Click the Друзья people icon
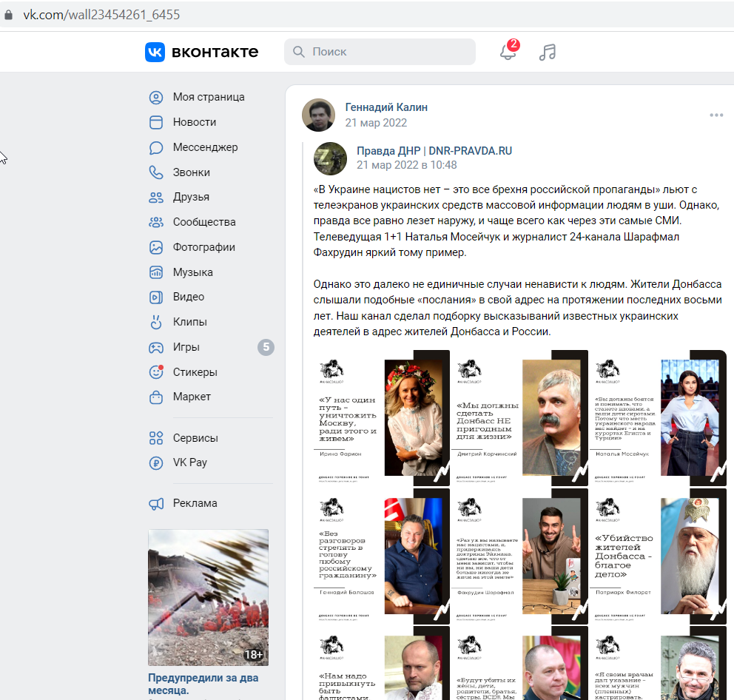Screen dimensions: 734x700 coord(156,197)
